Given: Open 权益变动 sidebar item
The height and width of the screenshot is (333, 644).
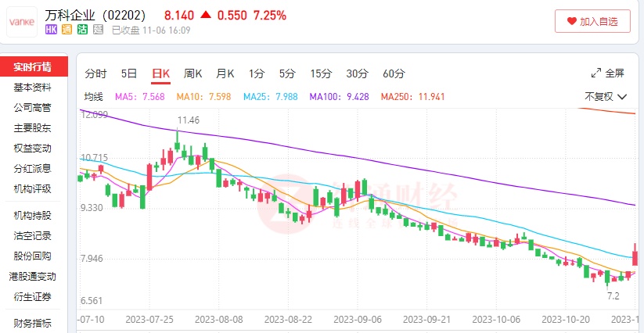Looking at the screenshot, I should 33,149.
